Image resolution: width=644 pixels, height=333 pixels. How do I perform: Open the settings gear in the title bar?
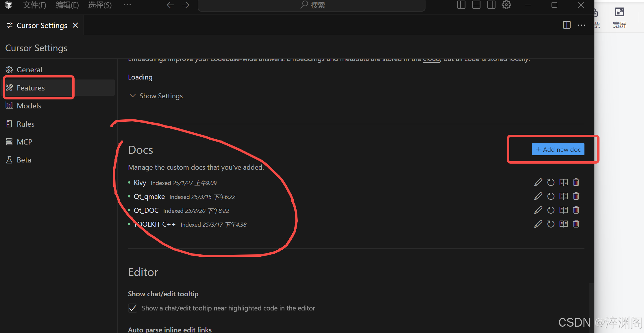click(506, 5)
